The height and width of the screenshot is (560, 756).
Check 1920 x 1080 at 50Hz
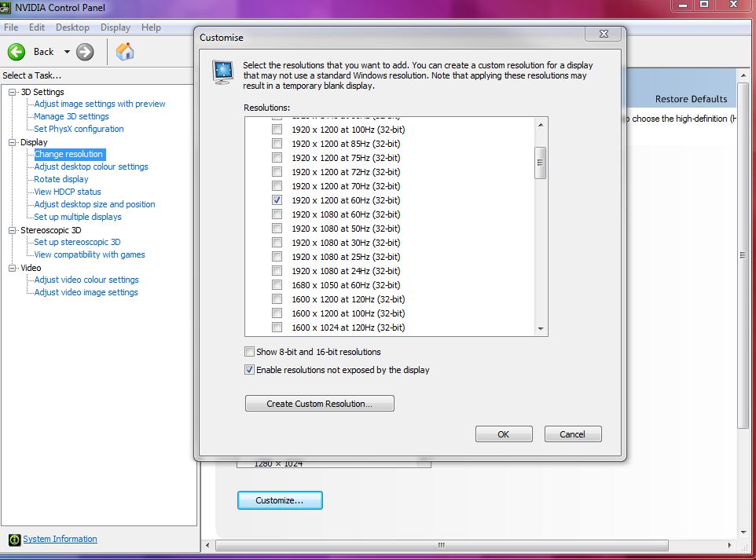[277, 228]
